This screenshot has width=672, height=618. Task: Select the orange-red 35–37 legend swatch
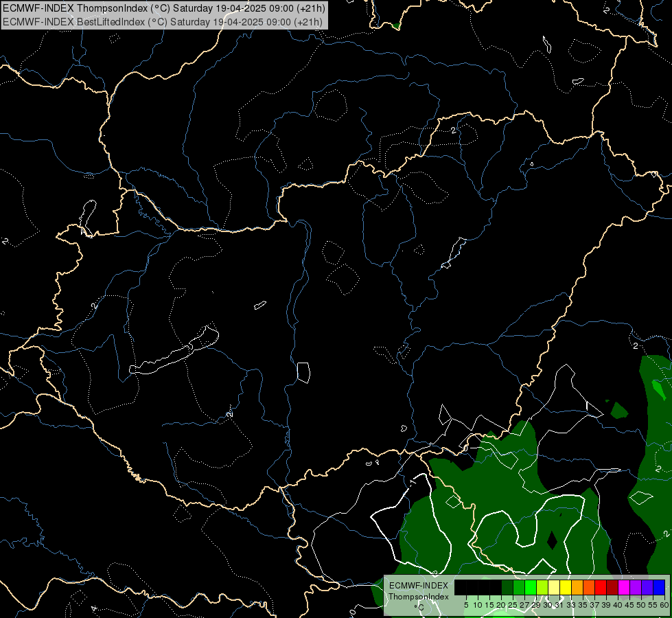589,587
